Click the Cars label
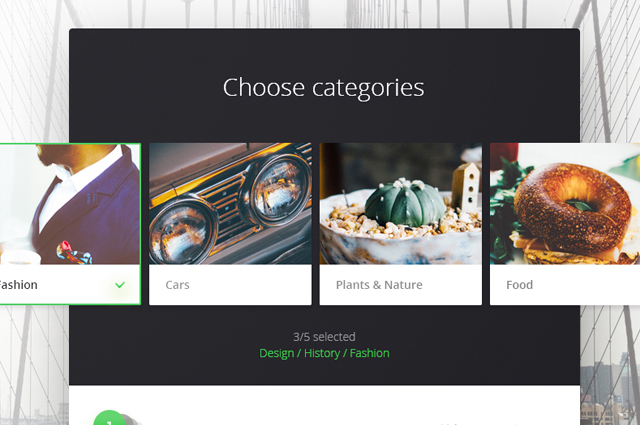Image resolution: width=640 pixels, height=425 pixels. (178, 285)
